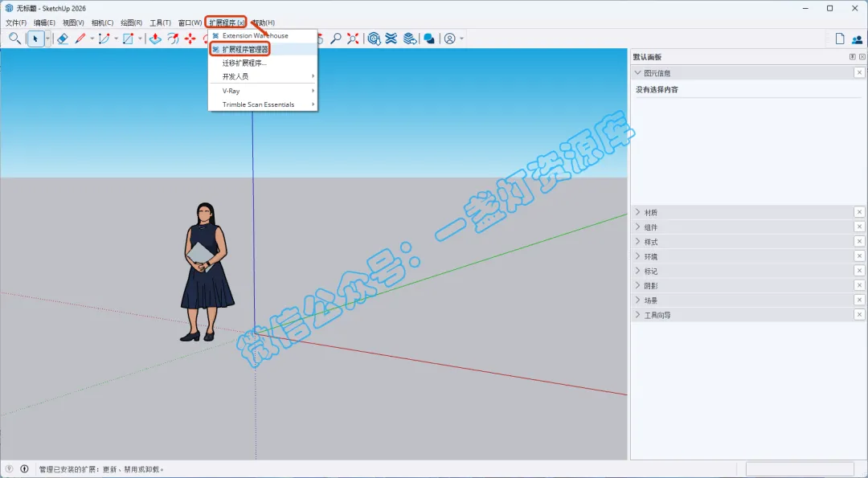Close the 图元信息 panel section
The height and width of the screenshot is (478, 868).
859,73
